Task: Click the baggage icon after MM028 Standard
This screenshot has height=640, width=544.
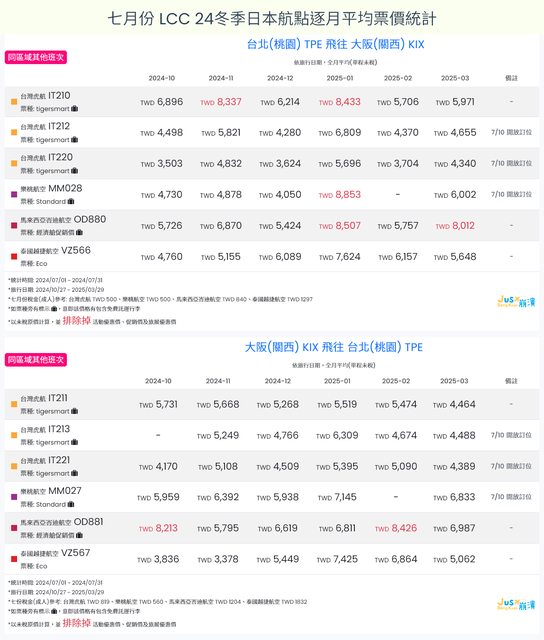Action: click(71, 201)
